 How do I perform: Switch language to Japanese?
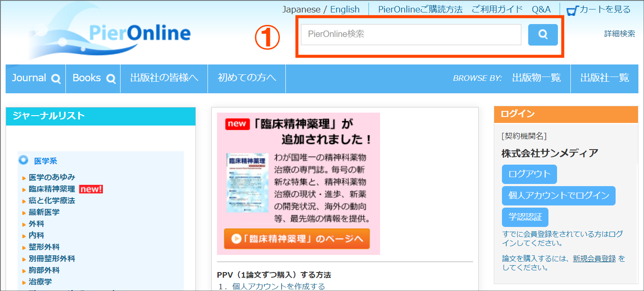(x=301, y=9)
